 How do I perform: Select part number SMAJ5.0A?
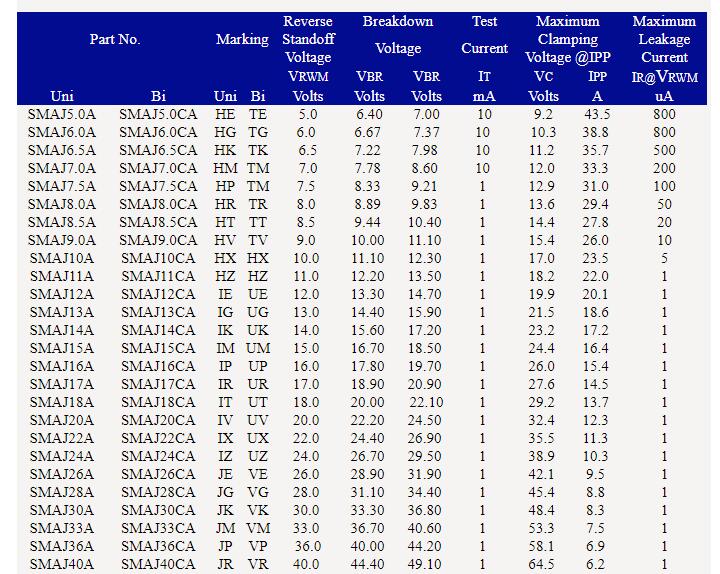(62, 114)
